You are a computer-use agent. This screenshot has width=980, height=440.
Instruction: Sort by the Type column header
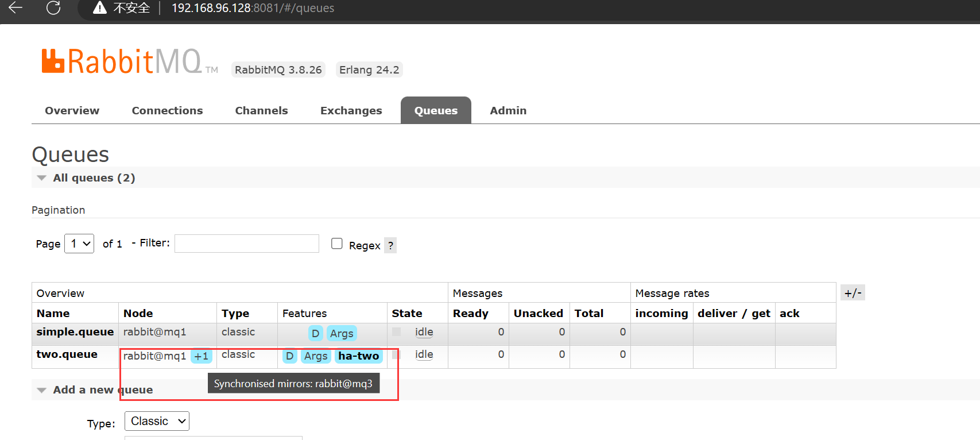[x=235, y=313]
